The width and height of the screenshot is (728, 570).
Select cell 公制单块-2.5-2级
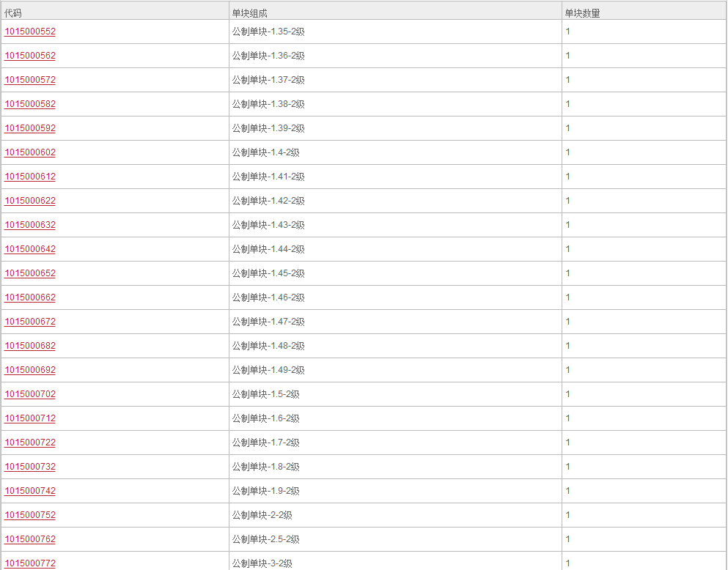[x=395, y=539]
